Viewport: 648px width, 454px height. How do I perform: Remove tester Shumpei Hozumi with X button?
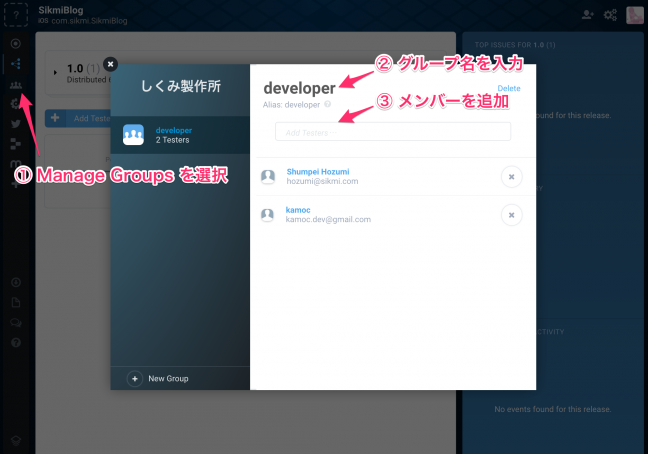tap(510, 177)
